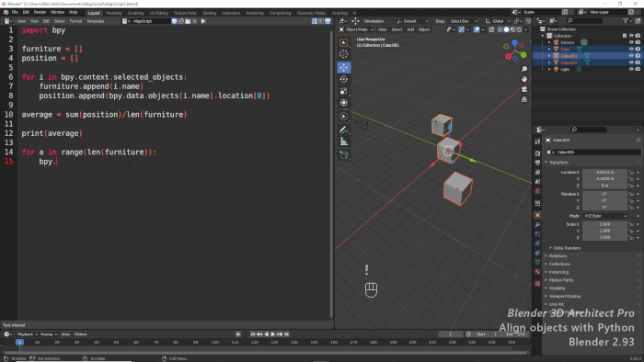The width and height of the screenshot is (644, 362).
Task: Click the zoom magnifier icon in the viewport
Action: [524, 69]
